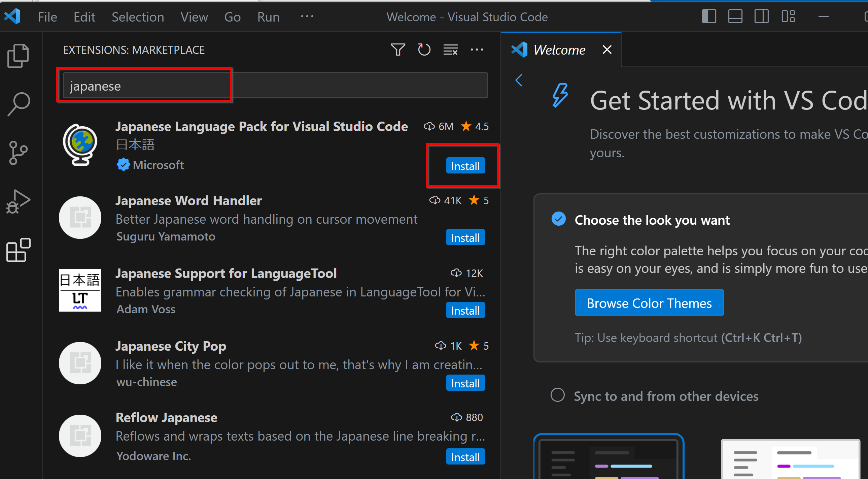
Task: Click the Microsoft verified publisher badge
Action: pos(123,165)
